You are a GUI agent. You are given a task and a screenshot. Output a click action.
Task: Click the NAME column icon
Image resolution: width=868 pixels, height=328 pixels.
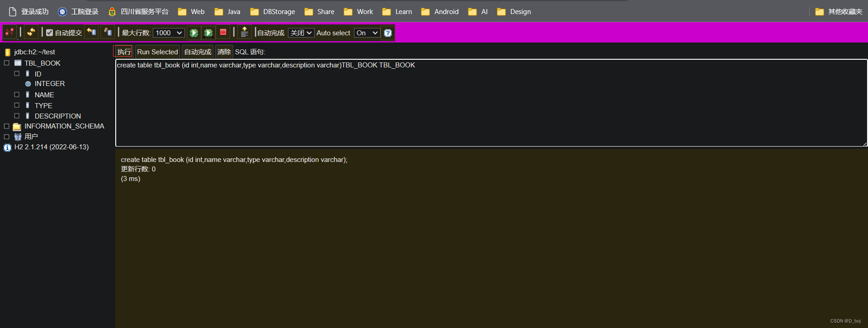click(28, 95)
